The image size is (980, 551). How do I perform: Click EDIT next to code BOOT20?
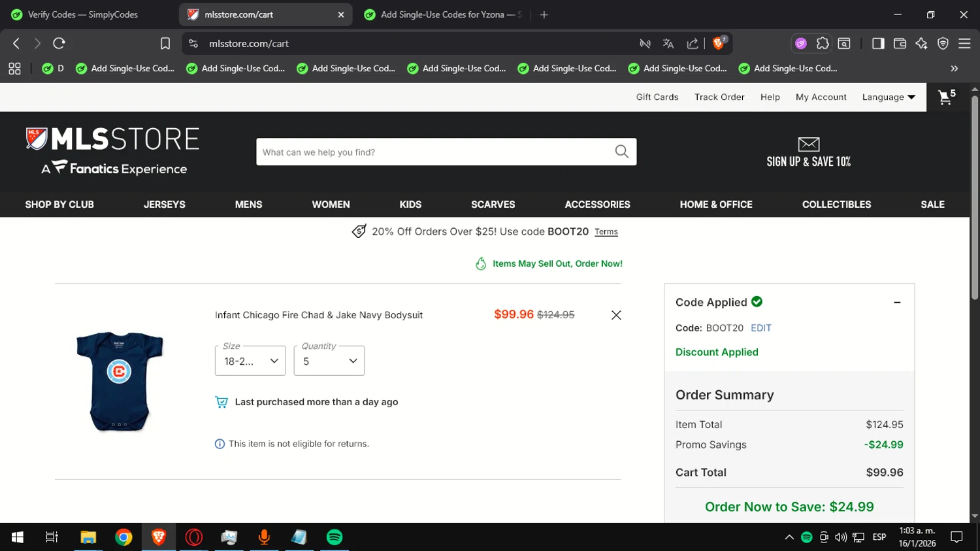pyautogui.click(x=761, y=328)
